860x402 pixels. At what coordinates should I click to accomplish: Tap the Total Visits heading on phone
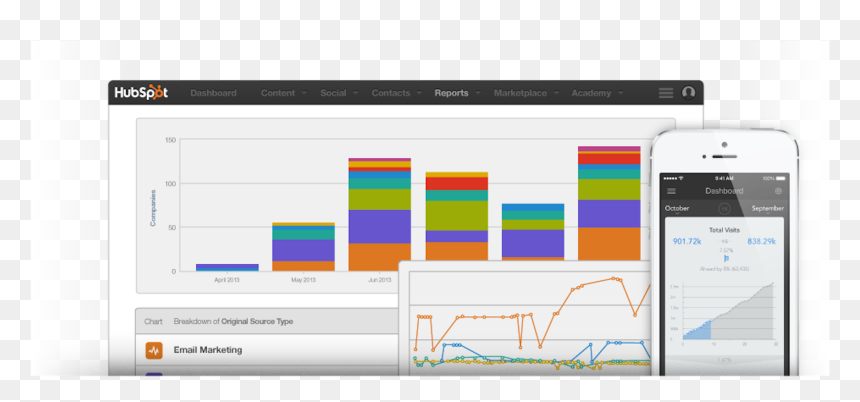725,230
